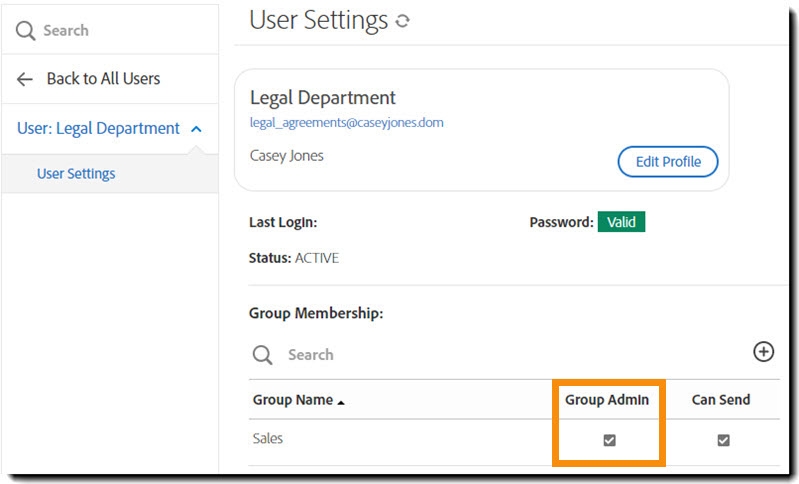Click the green Valid password badge

click(621, 222)
